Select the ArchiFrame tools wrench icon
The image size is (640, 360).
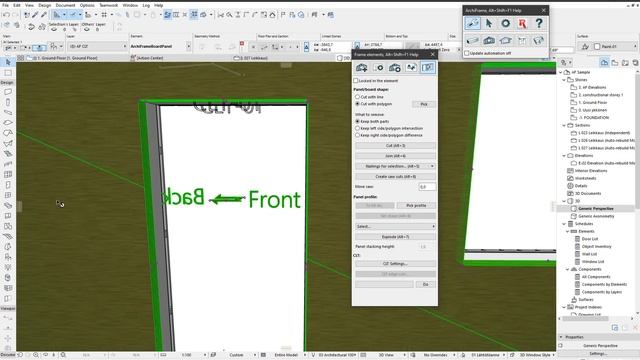point(473,23)
